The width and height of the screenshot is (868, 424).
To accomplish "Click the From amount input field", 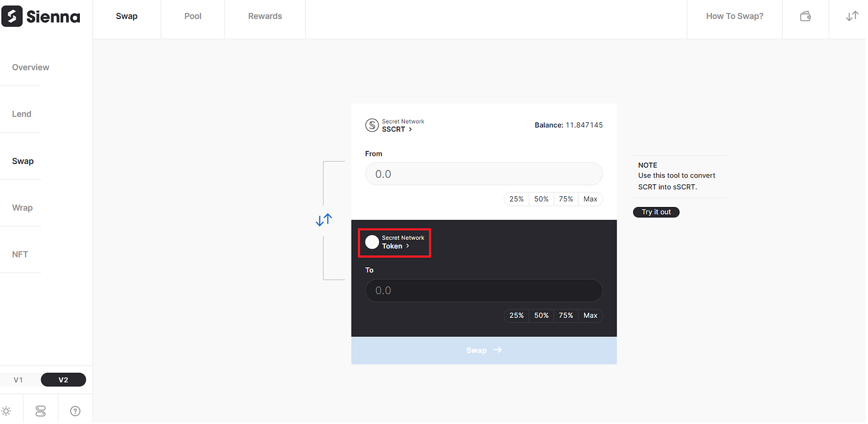I will coord(484,174).
